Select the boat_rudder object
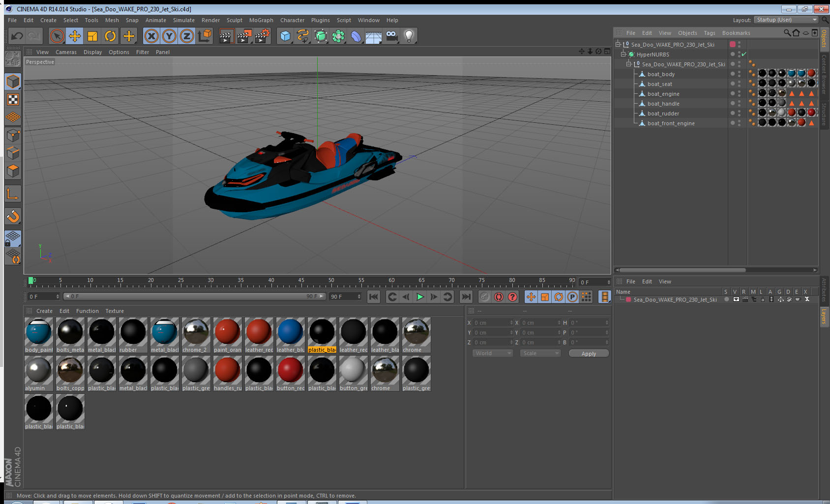830x504 pixels. pos(663,113)
